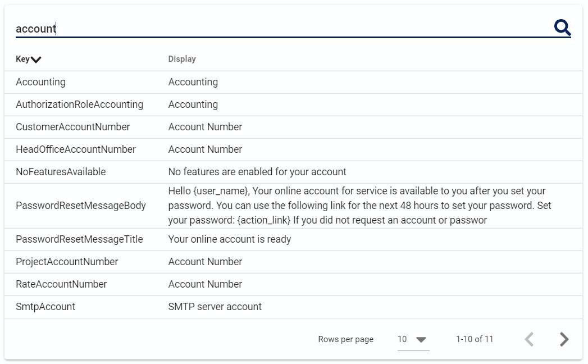This screenshot has height=364, width=588.
Task: Click the magnifying glass search icon
Action: 563,28
